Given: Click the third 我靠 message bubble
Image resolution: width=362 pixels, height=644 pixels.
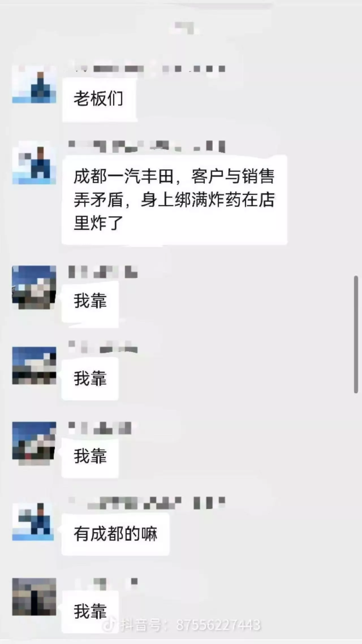Looking at the screenshot, I should [90, 456].
